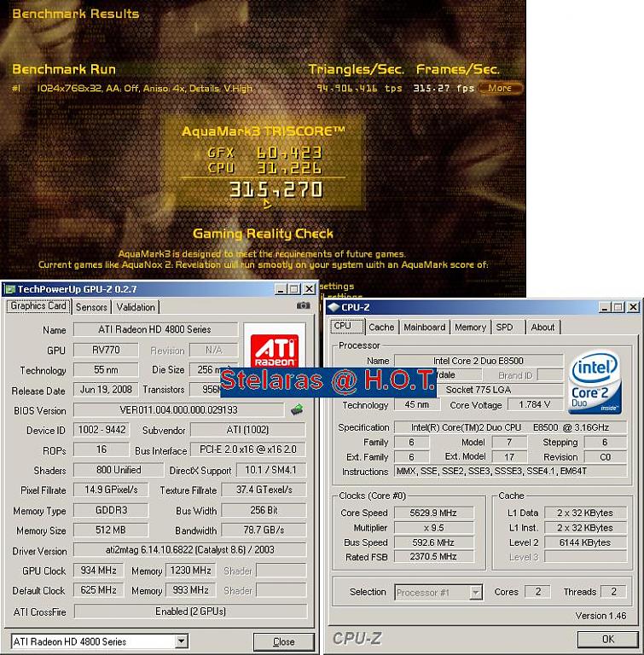Click the Pixel Fillrate 14.9 GPixel/s value
Screen dimensions: 644x655
[111, 490]
